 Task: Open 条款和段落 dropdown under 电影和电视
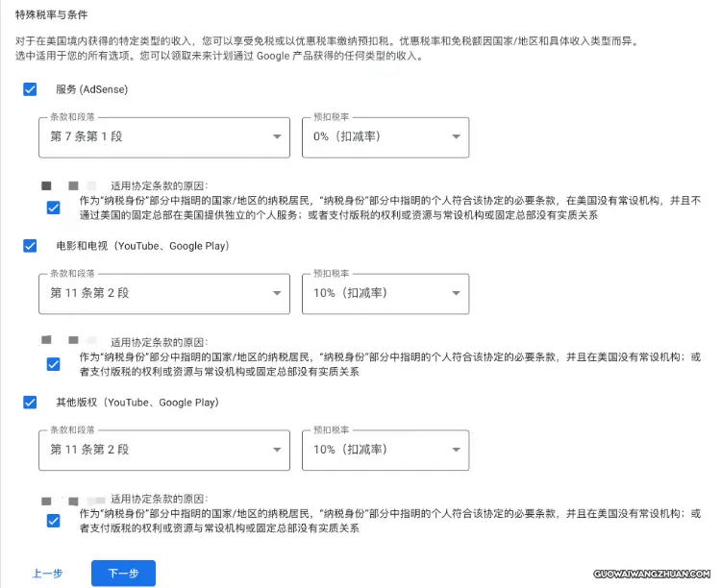click(x=164, y=293)
